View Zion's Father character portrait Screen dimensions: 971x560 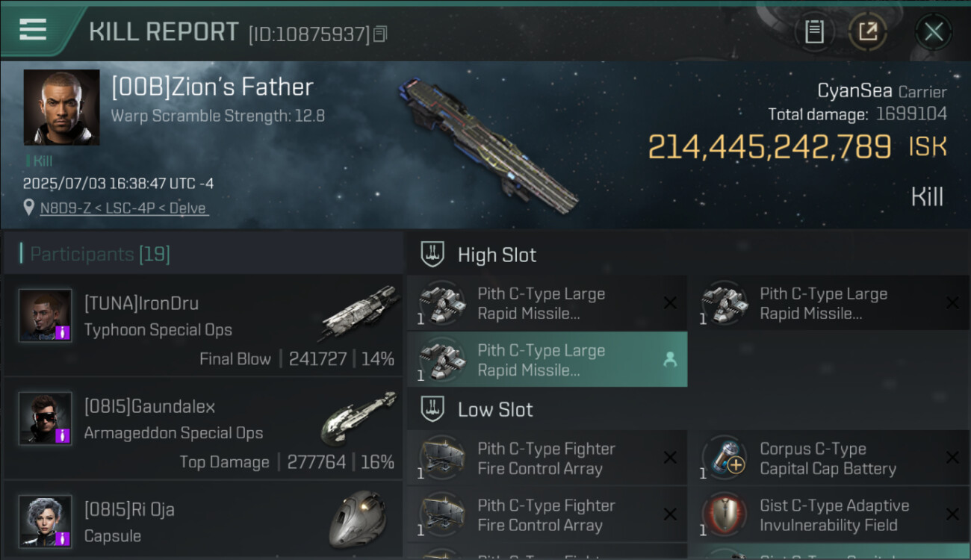pos(61,108)
